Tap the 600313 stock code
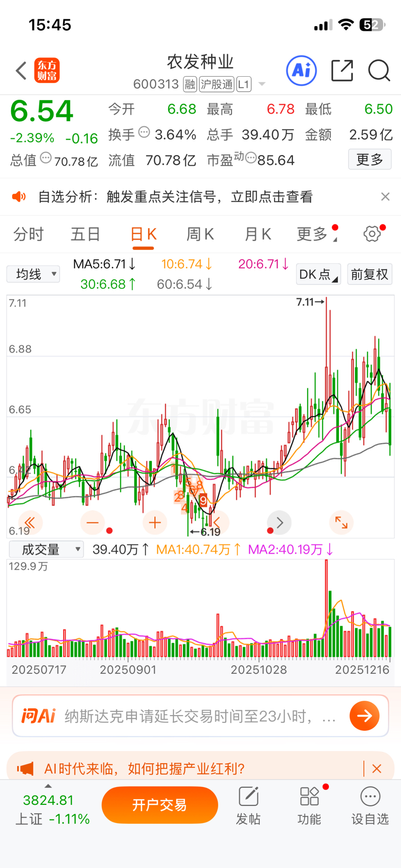Viewport: 401px width, 868px height. (156, 84)
